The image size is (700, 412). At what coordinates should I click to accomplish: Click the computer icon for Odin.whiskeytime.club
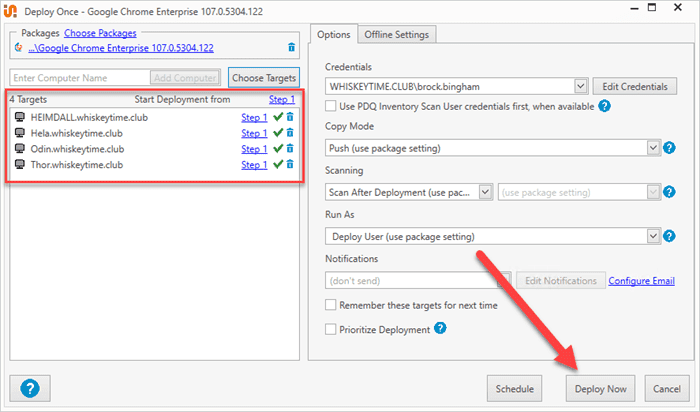click(x=20, y=148)
